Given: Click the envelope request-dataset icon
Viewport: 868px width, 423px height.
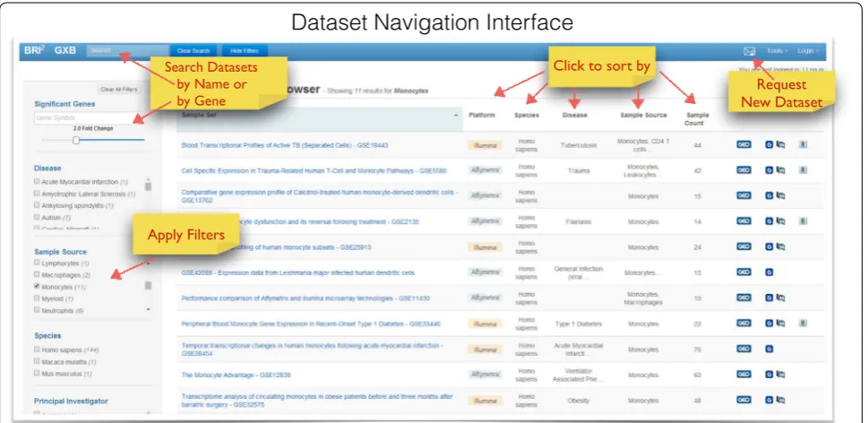Looking at the screenshot, I should 749,51.
